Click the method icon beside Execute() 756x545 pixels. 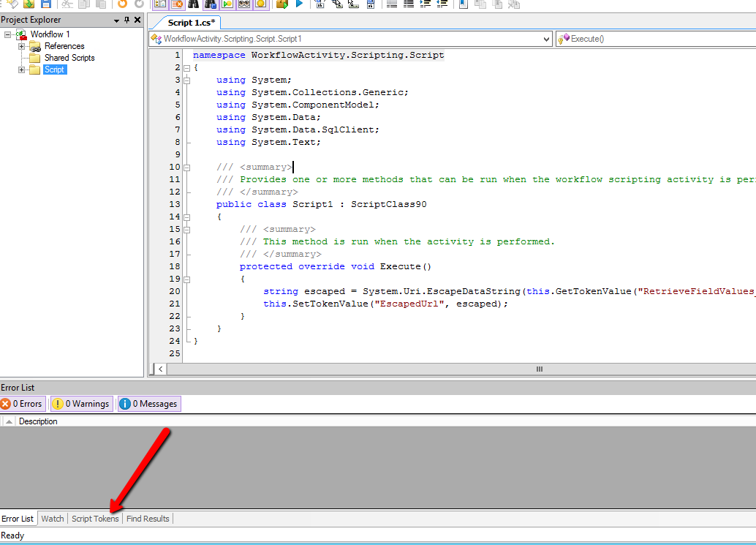tap(563, 39)
